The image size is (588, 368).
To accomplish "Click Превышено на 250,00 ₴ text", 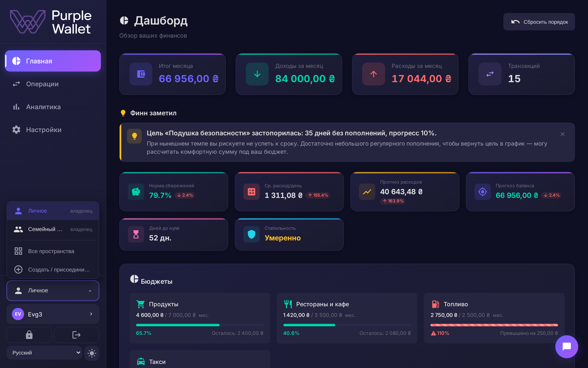I will click(x=529, y=333).
